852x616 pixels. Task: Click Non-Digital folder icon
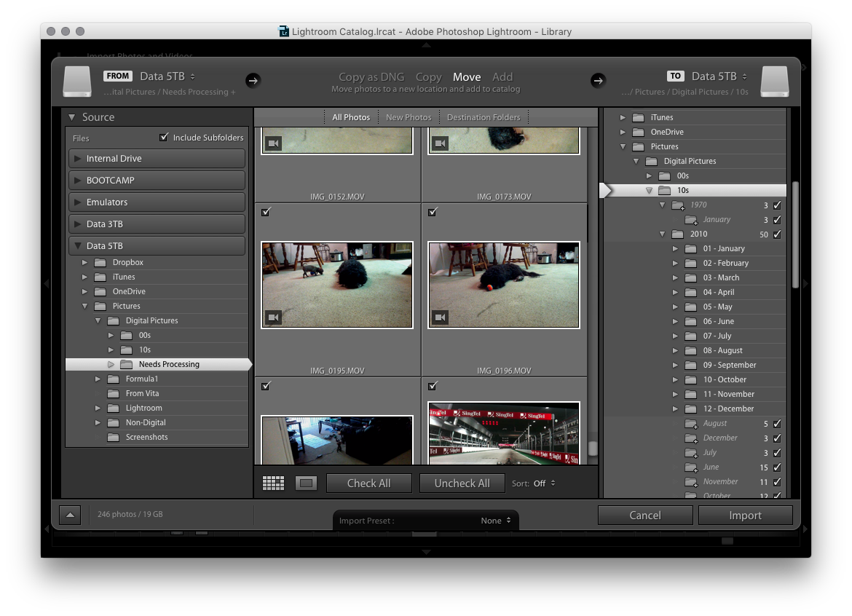(113, 422)
